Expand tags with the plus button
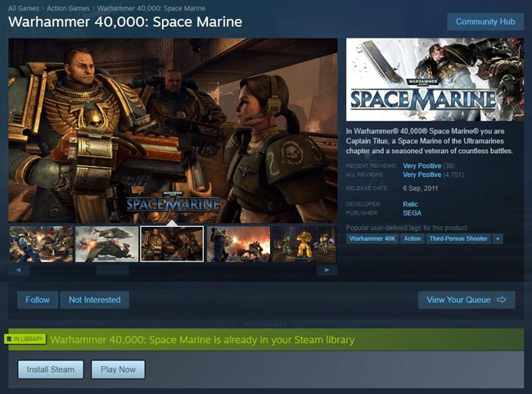This screenshot has height=394, width=532. coord(498,238)
